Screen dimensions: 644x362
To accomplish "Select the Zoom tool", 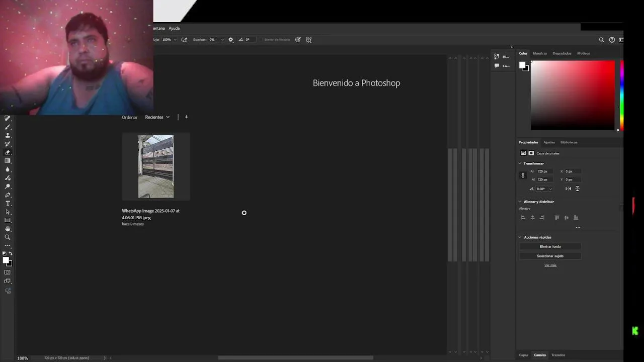I will 8,237.
